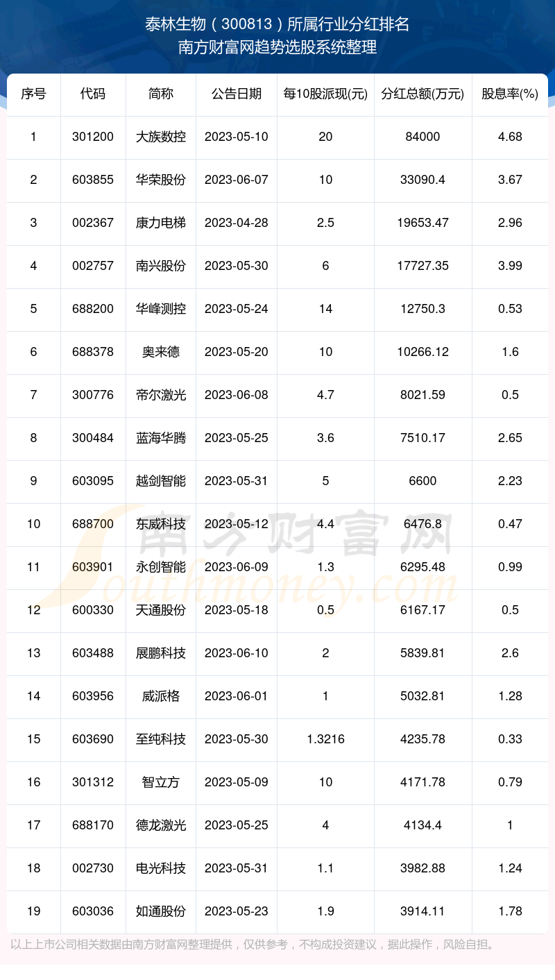Select stock code 603036
The height and width of the screenshot is (980, 555).
(93, 911)
